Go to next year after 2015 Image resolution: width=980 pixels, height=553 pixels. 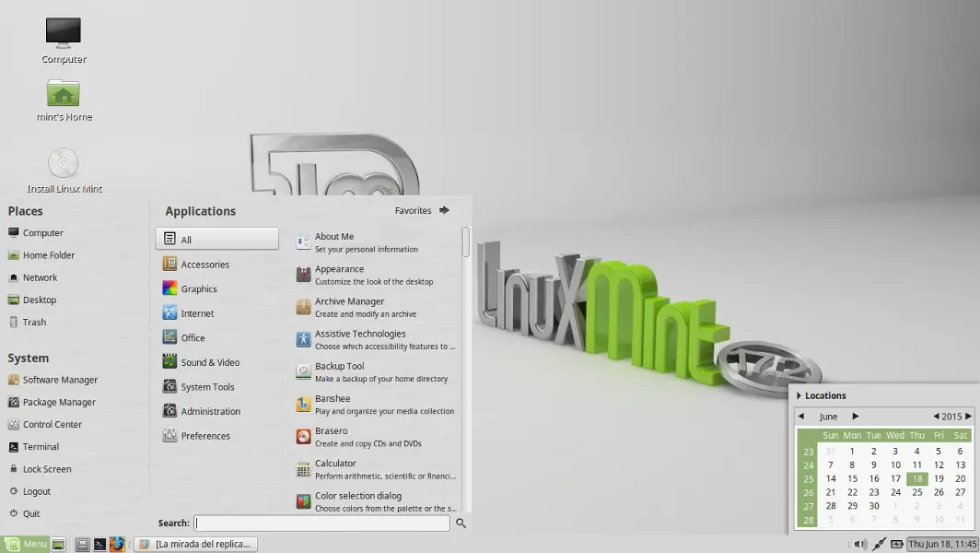pos(968,416)
